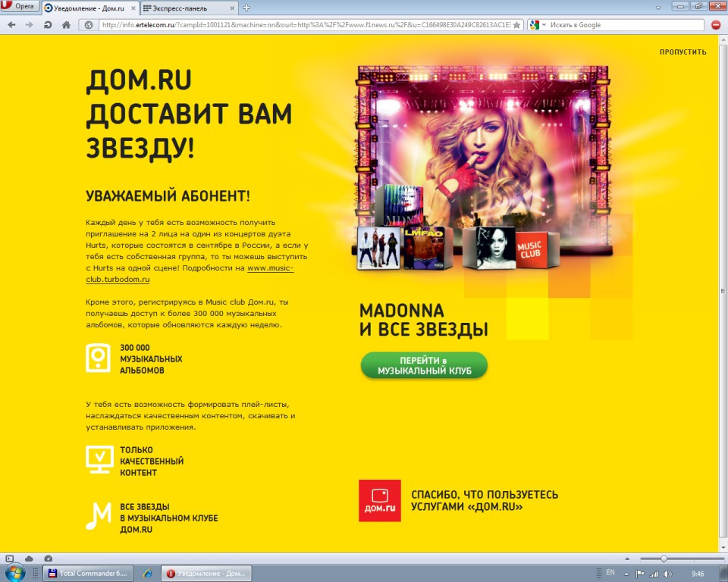This screenshot has width=728, height=582.
Task: Focus the address bar URL field
Action: 306,25
